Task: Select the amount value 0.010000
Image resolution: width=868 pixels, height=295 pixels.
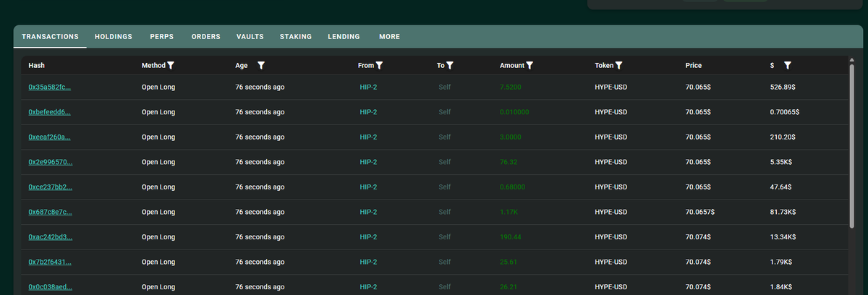Action: [514, 112]
